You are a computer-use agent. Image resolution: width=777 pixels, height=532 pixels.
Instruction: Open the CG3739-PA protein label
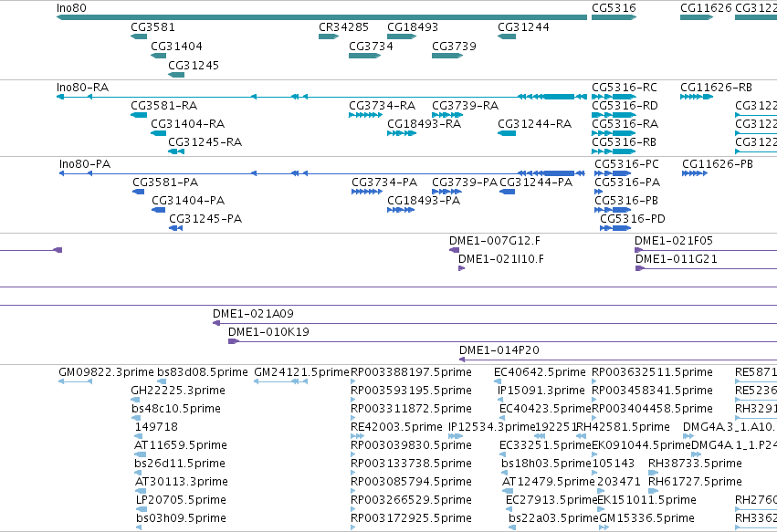click(465, 183)
